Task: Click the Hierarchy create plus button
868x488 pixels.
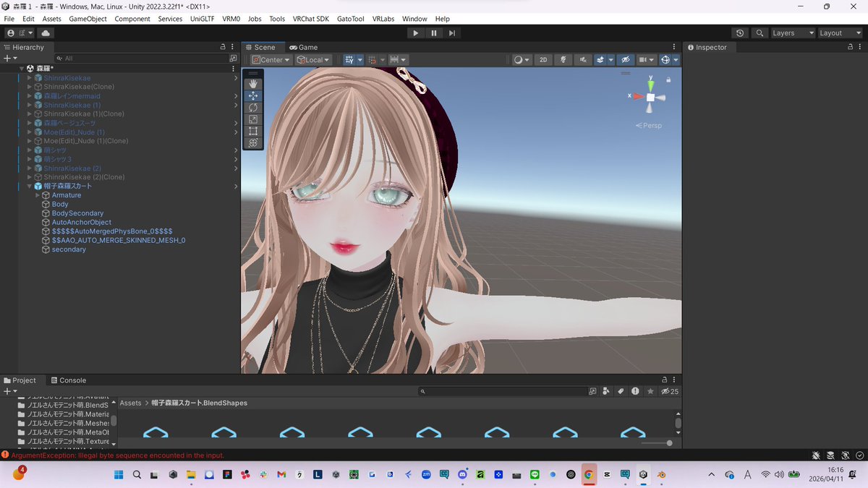Action: coord(9,58)
